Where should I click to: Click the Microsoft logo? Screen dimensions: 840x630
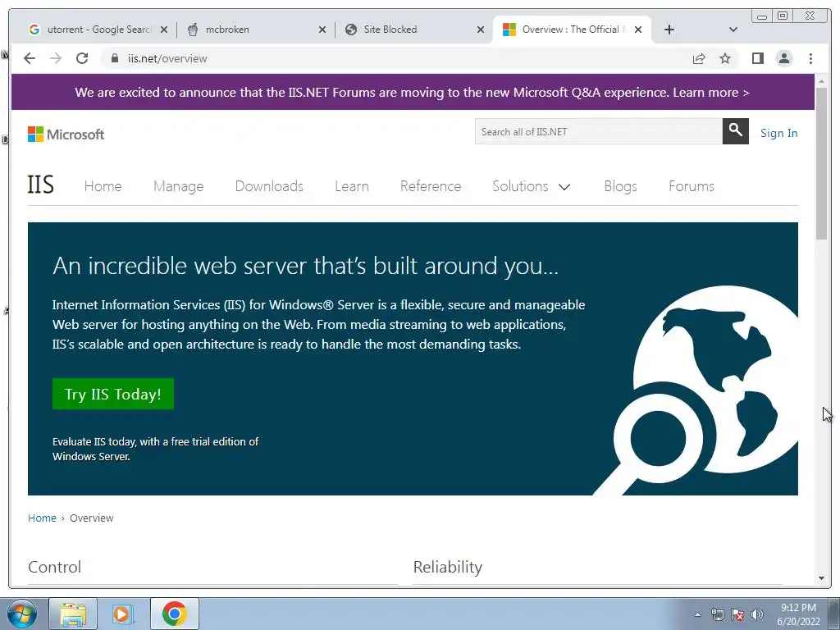pyautogui.click(x=66, y=134)
